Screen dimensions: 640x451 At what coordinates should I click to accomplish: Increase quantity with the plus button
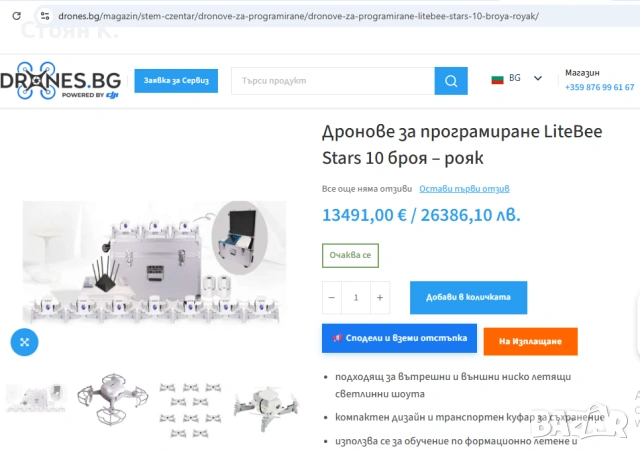[380, 298]
